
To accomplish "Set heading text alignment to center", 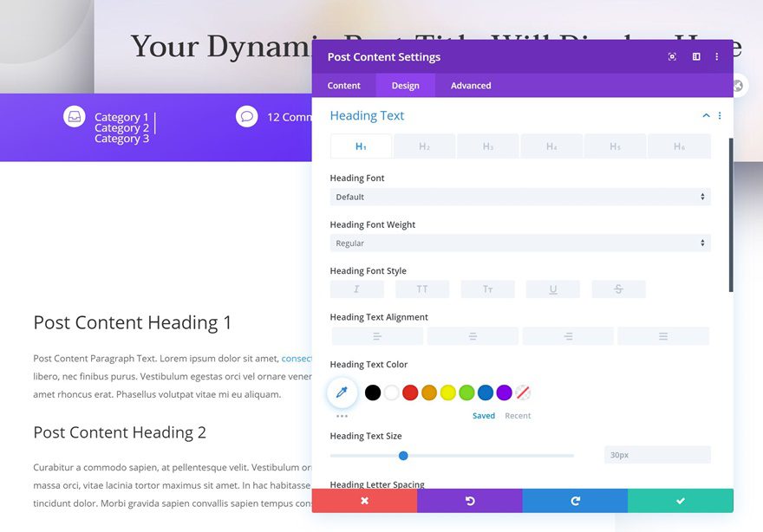I will [473, 335].
